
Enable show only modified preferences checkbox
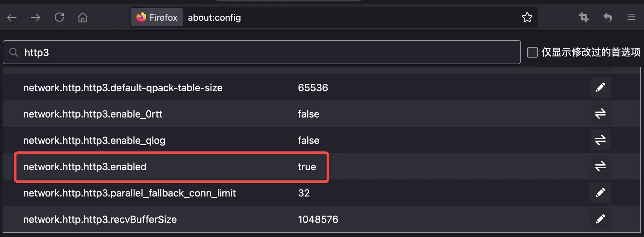pos(532,52)
